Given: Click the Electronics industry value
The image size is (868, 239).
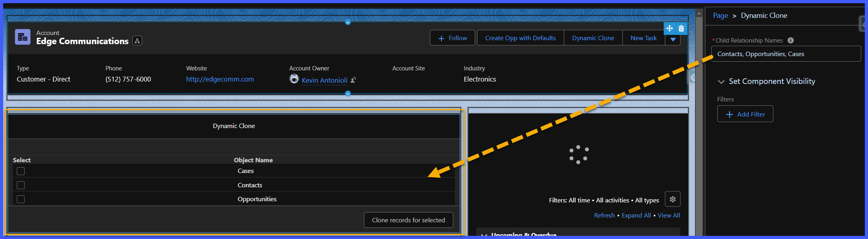Looking at the screenshot, I should 480,79.
